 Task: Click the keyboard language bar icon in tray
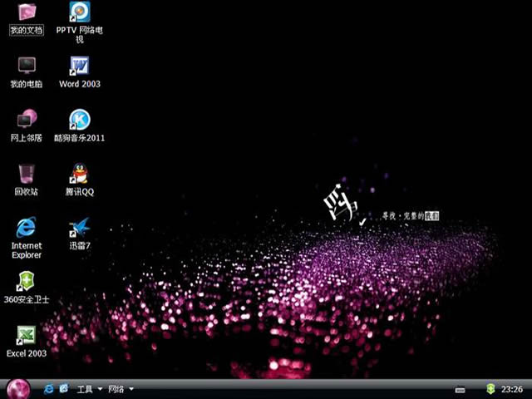point(460,390)
